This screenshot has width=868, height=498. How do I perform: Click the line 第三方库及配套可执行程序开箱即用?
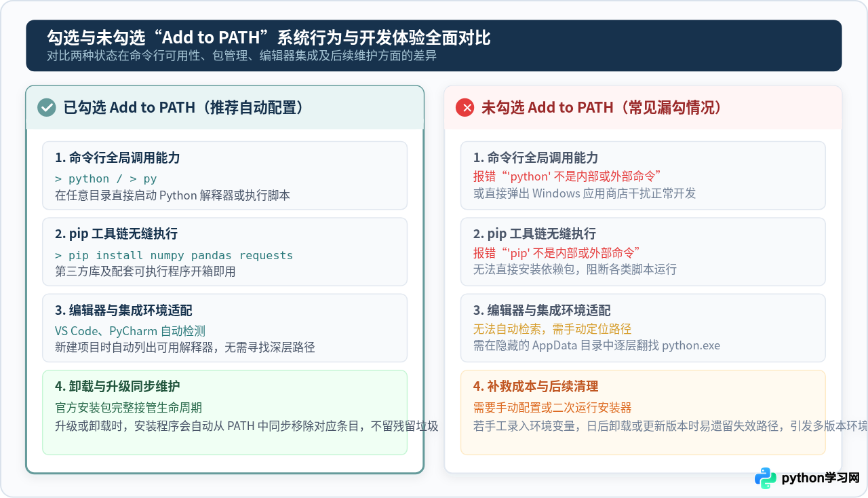click(x=145, y=271)
